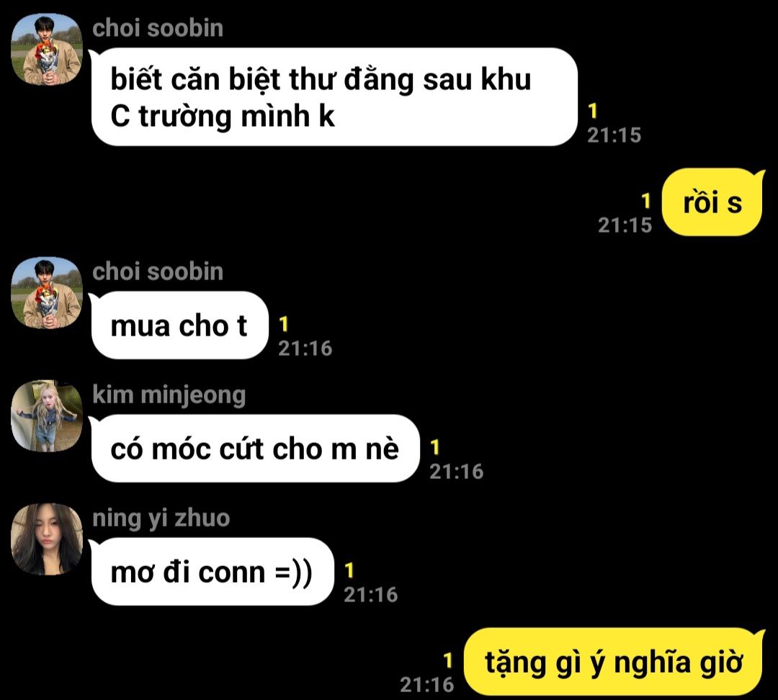Tap choi soobin's avatar next to 'mua cho t'
Image resolution: width=778 pixels, height=700 pixels.
coord(47,292)
